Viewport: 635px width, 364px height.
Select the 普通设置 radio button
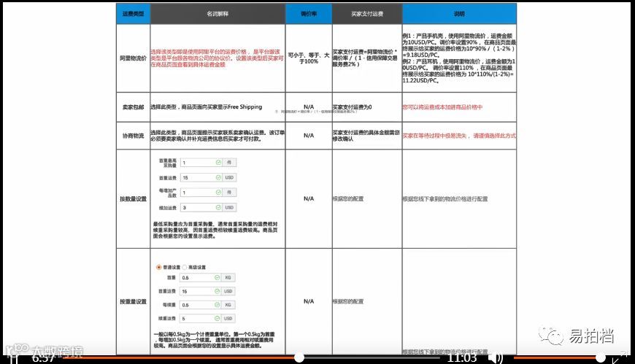point(159,267)
